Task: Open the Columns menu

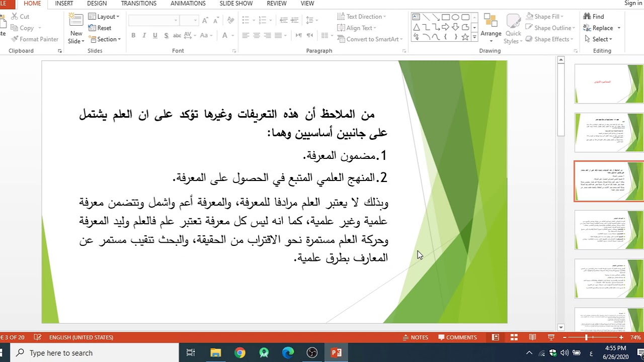Action: [x=327, y=36]
